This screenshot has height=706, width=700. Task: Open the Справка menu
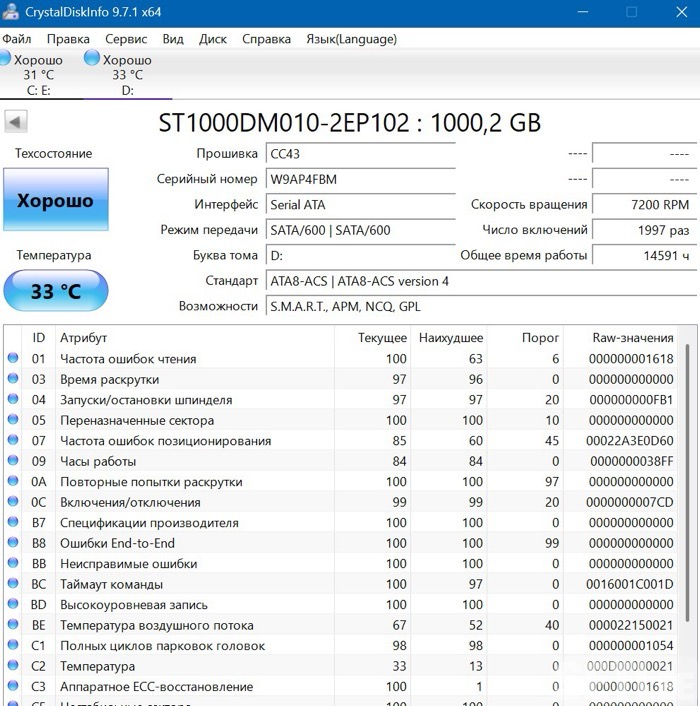266,39
